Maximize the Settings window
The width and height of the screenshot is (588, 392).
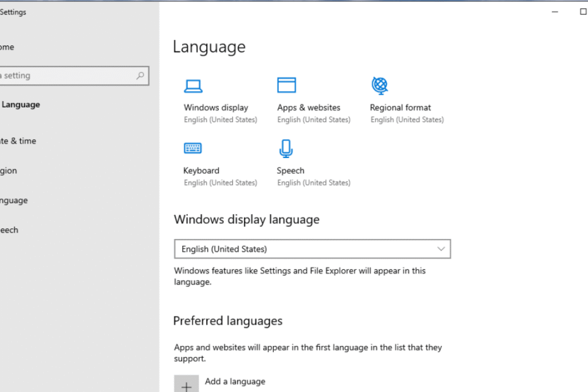tap(583, 12)
